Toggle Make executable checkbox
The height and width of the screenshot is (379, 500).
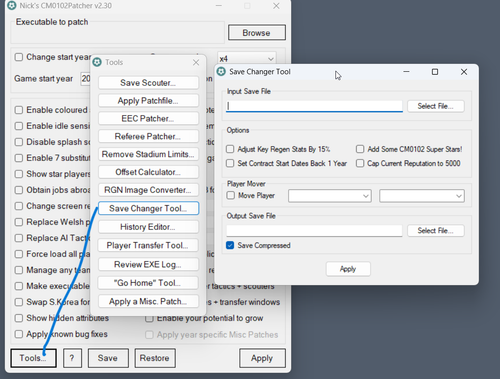click(x=19, y=286)
